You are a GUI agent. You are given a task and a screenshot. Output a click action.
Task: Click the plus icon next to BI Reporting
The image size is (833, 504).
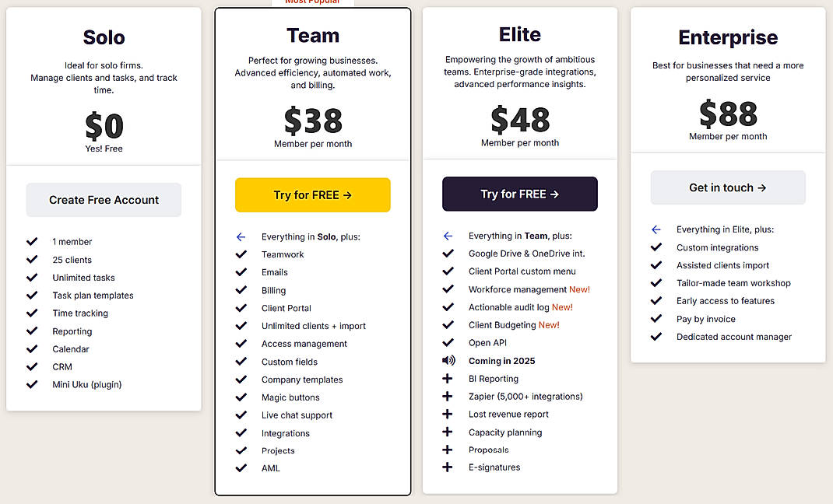tap(448, 378)
